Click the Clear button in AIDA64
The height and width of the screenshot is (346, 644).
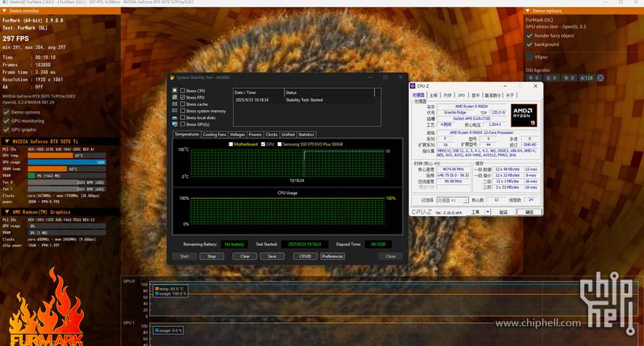245,256
